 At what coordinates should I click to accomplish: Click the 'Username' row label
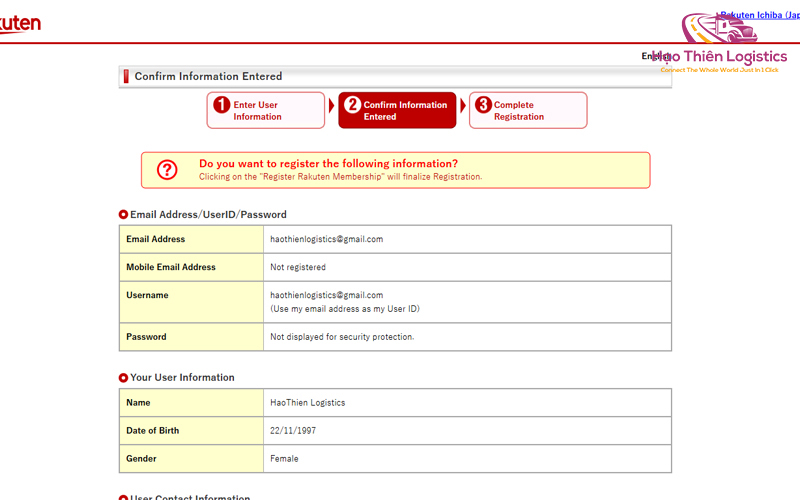point(147,295)
